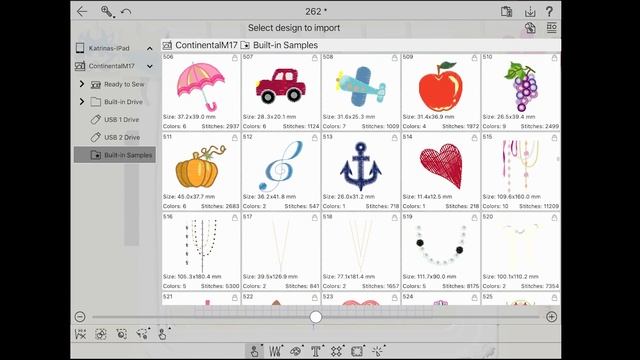Undo the last action
Screen dimensions: 640x360
click(126, 12)
